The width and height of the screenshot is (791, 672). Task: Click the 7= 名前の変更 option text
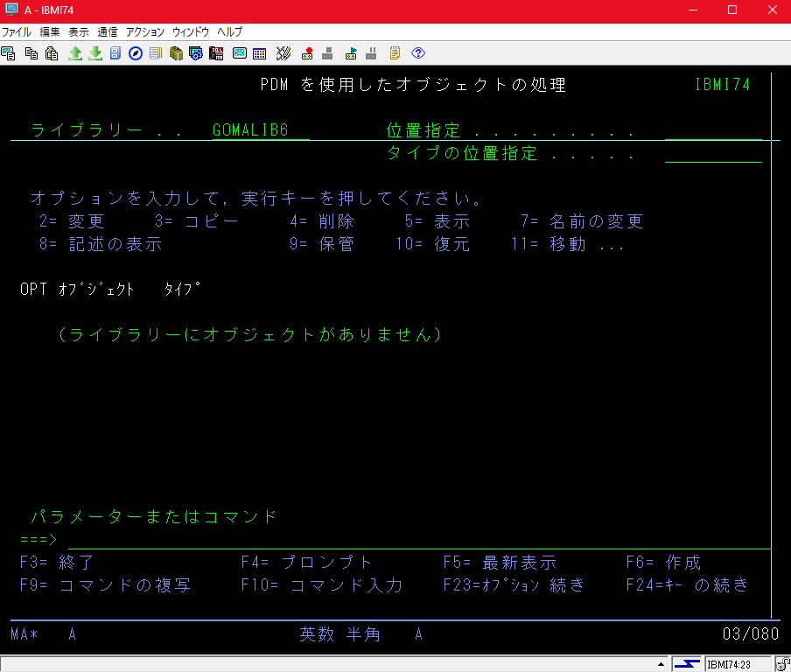(582, 221)
